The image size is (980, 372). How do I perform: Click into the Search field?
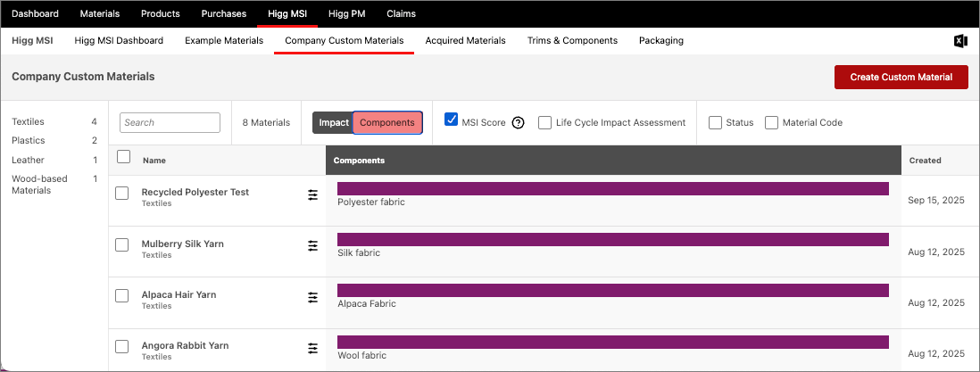pyautogui.click(x=170, y=122)
